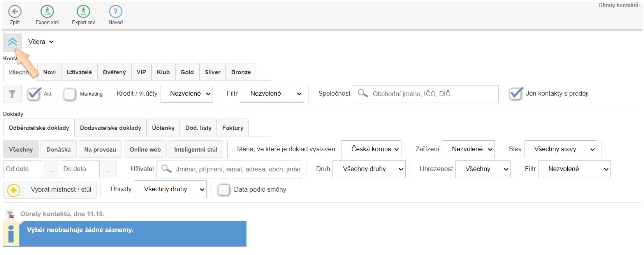
Task: Select the Ověřený tab
Action: [x=114, y=72]
